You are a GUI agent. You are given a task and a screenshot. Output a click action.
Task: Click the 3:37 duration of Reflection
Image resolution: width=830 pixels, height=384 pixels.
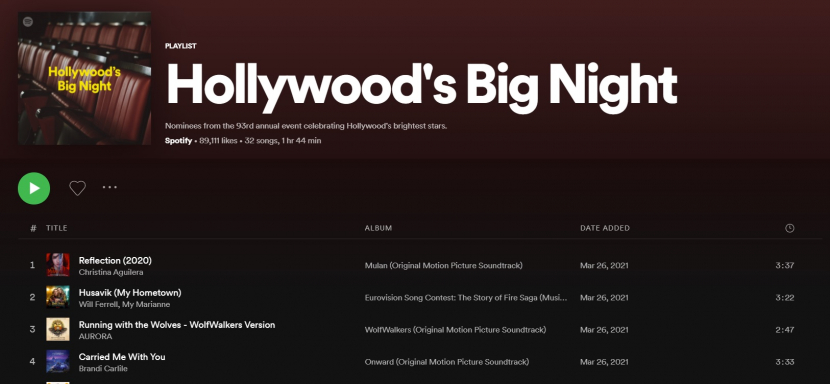pos(784,265)
